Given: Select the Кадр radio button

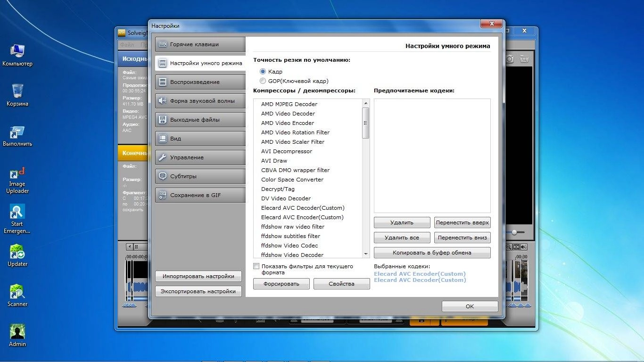Looking at the screenshot, I should (263, 72).
